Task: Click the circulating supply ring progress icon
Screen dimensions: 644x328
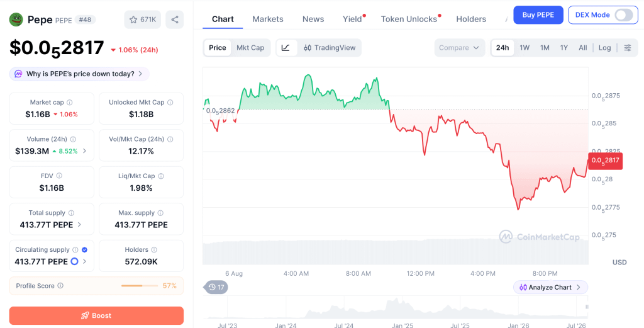Action: (74, 261)
